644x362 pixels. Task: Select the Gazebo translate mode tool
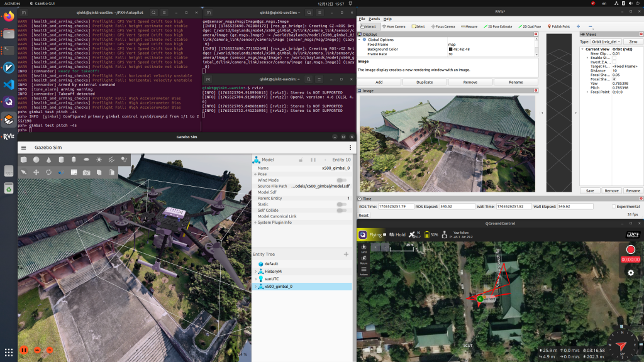[36, 172]
